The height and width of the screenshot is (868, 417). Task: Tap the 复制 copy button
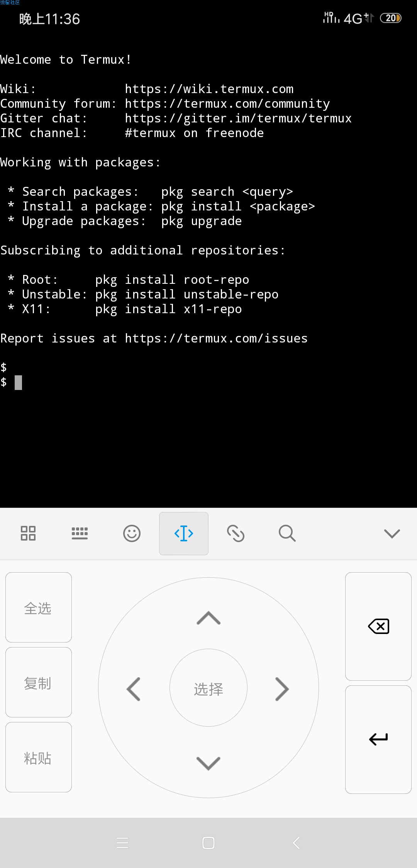39,682
